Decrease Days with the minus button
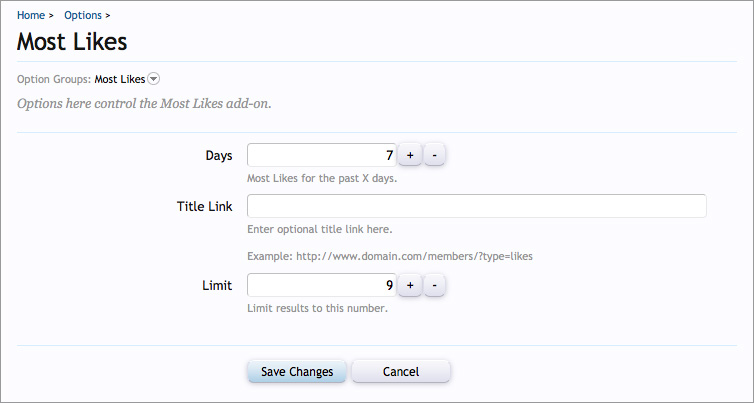Viewport: 754px width, 403px height. [435, 155]
